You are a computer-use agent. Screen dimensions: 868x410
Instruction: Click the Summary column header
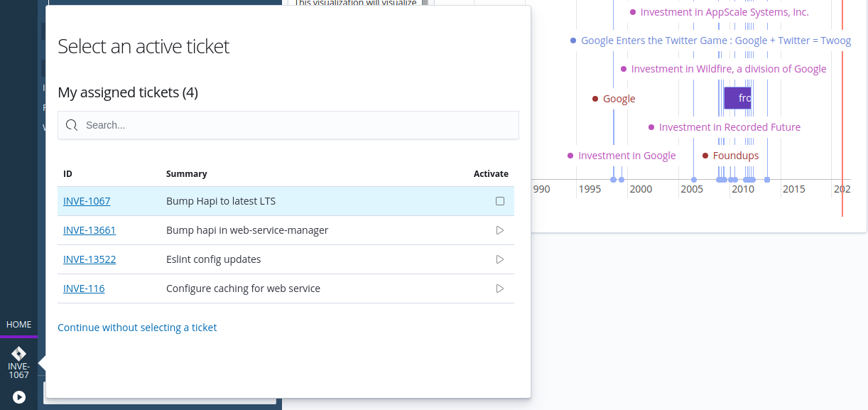point(187,173)
